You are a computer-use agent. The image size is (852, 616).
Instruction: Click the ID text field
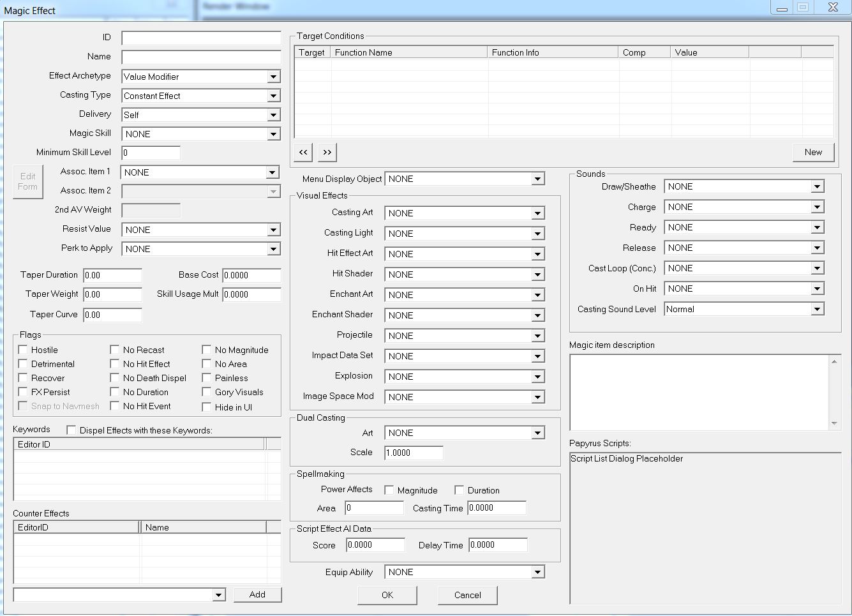pos(201,38)
